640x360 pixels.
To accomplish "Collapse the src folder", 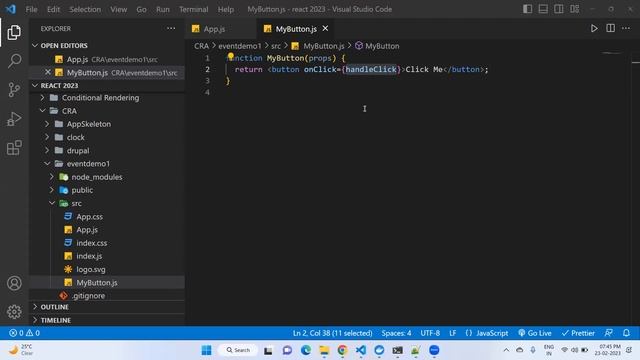I will point(106,203).
